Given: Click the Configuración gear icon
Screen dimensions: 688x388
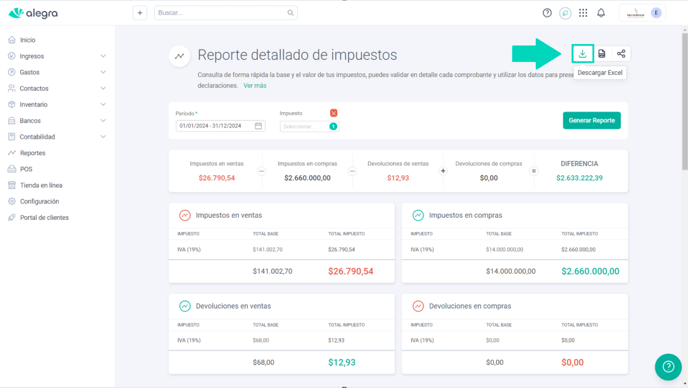Looking at the screenshot, I should click(x=12, y=201).
